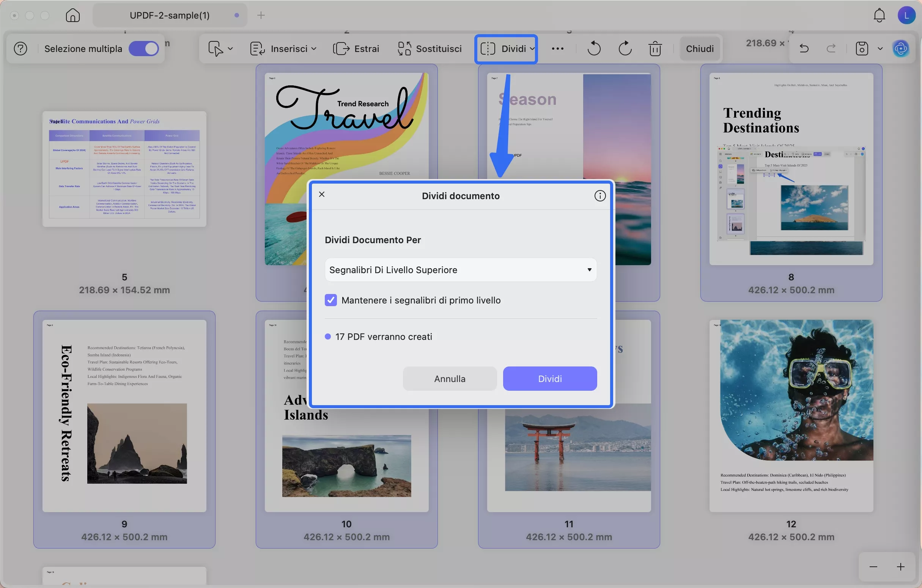Screen dimensions: 922x588
Task: Expand the save options chevron
Action: tap(880, 49)
